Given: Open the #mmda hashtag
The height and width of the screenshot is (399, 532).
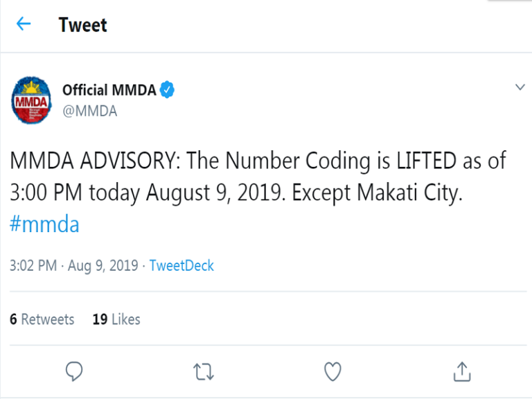Looking at the screenshot, I should 44,224.
